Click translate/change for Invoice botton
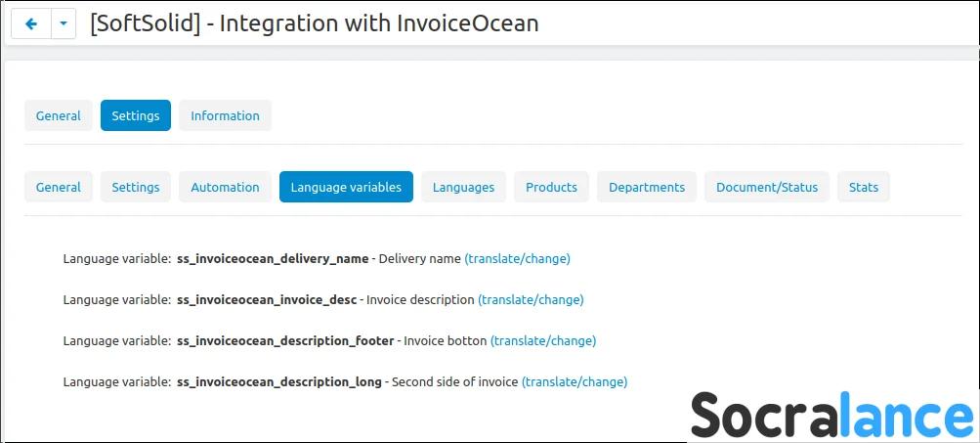 (543, 341)
